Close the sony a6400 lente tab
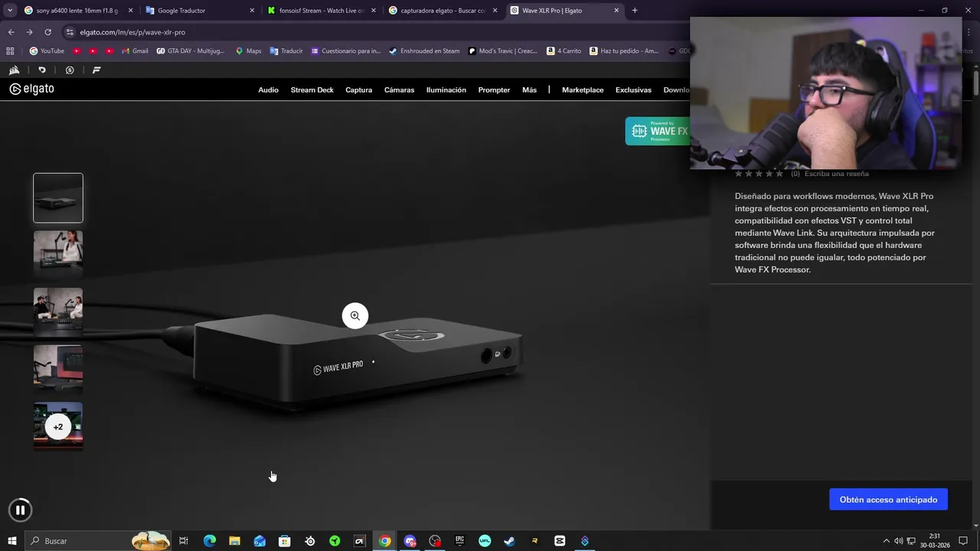This screenshot has height=551, width=980. pos(130,11)
